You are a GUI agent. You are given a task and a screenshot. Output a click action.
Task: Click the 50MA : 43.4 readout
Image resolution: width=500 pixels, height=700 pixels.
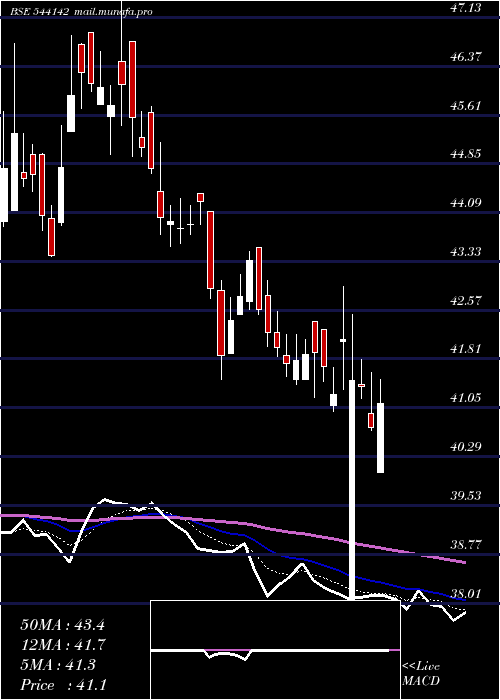(x=62, y=625)
